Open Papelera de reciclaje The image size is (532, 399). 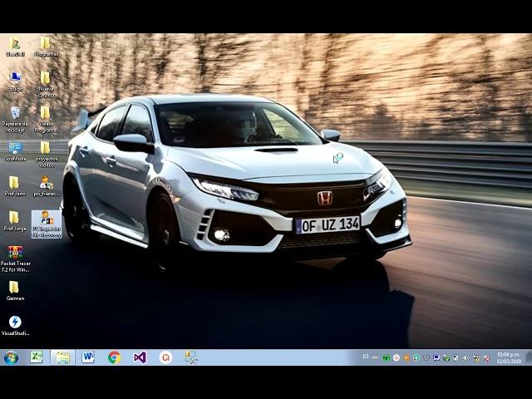[x=15, y=120]
